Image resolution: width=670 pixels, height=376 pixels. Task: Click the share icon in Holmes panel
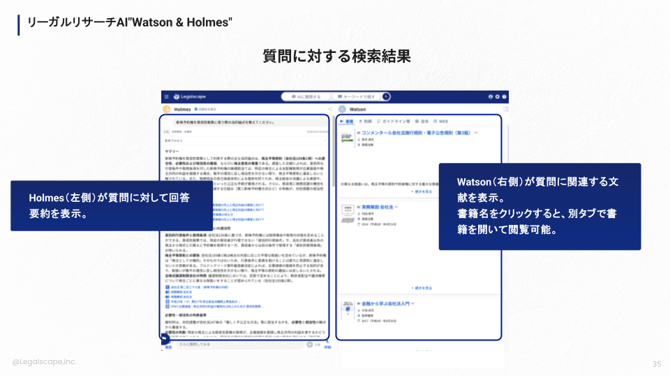coord(330,109)
